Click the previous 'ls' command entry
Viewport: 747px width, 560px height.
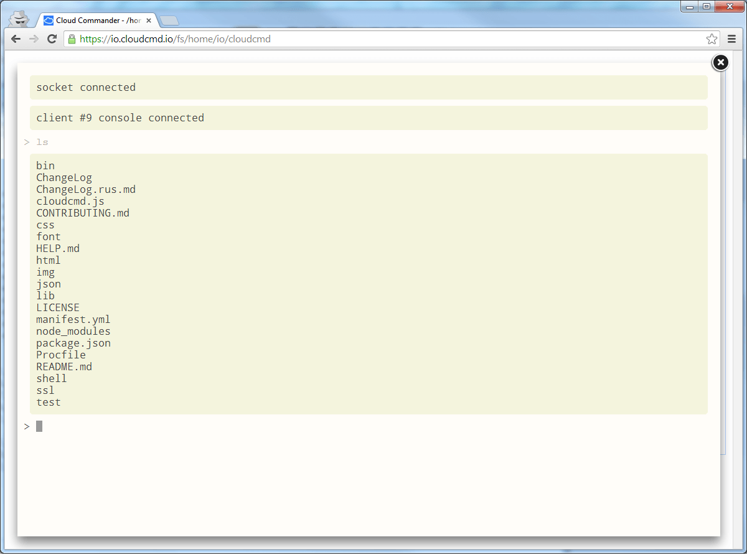pos(42,142)
